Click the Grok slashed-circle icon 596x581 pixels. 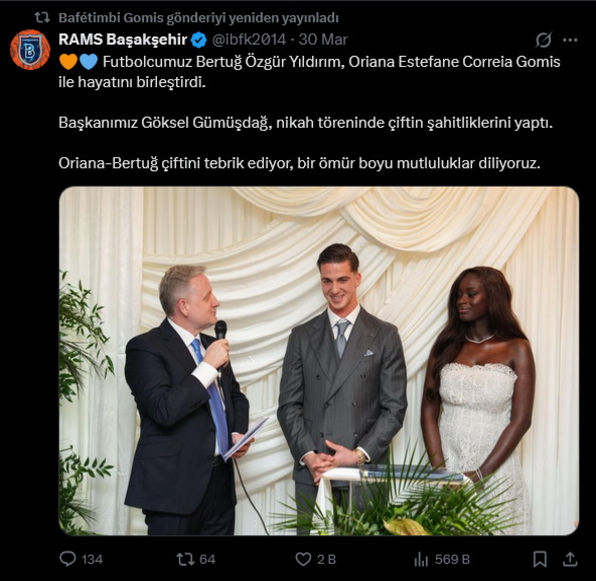(x=544, y=40)
